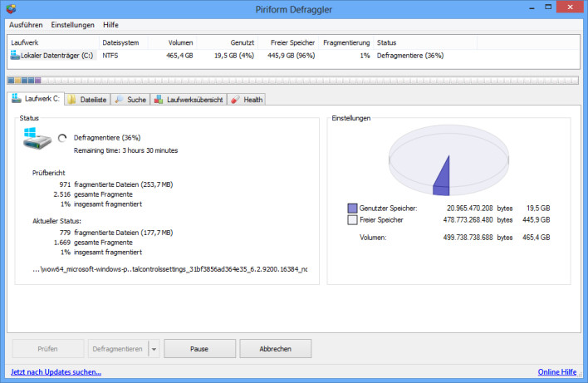Click the Aktueller Status: heading
588x383 pixels.
(56, 221)
